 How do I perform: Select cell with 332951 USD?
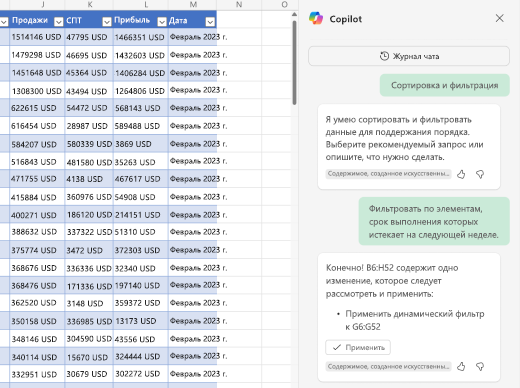[x=37, y=374]
